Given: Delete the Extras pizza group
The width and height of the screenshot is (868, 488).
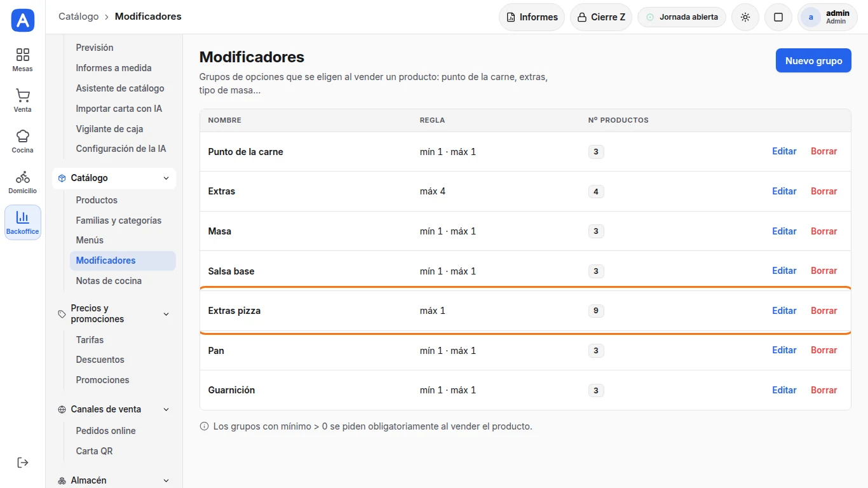Looking at the screenshot, I should (x=824, y=311).
